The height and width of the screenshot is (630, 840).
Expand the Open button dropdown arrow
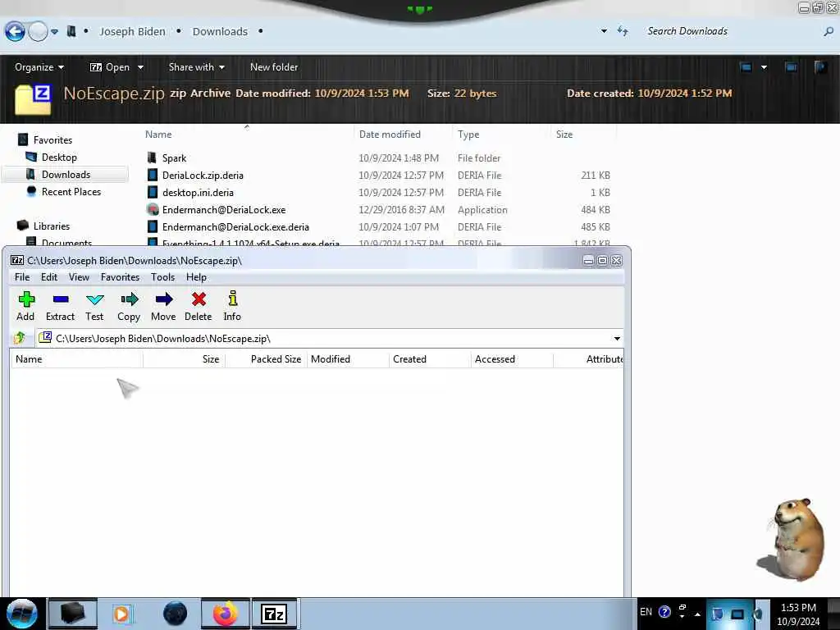point(140,67)
